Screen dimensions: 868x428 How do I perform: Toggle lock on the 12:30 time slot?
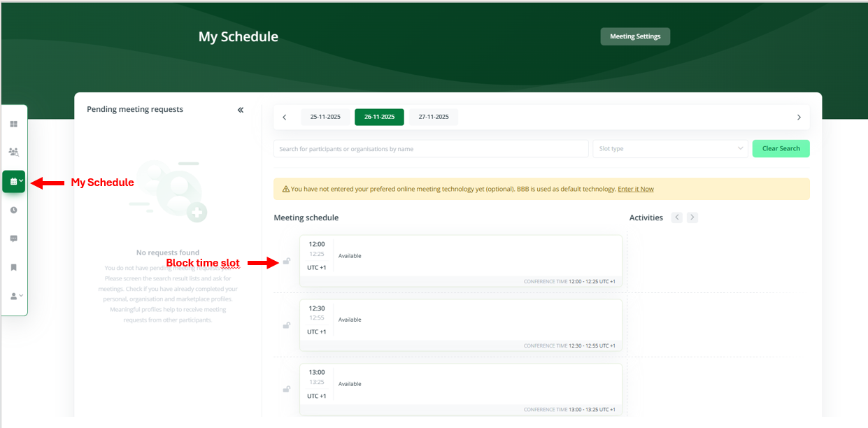286,325
